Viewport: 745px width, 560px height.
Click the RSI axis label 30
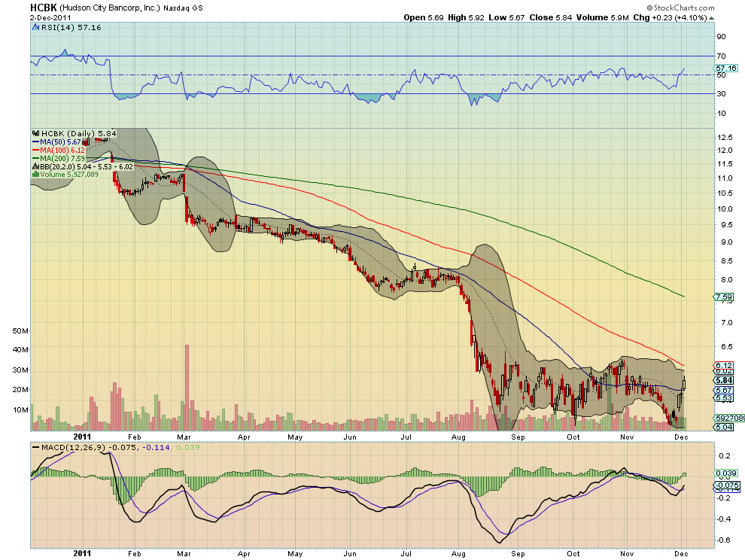[721, 93]
